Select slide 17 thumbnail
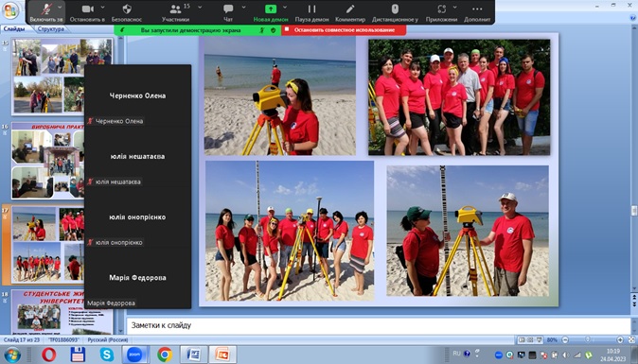638x364 pixels. 47,245
